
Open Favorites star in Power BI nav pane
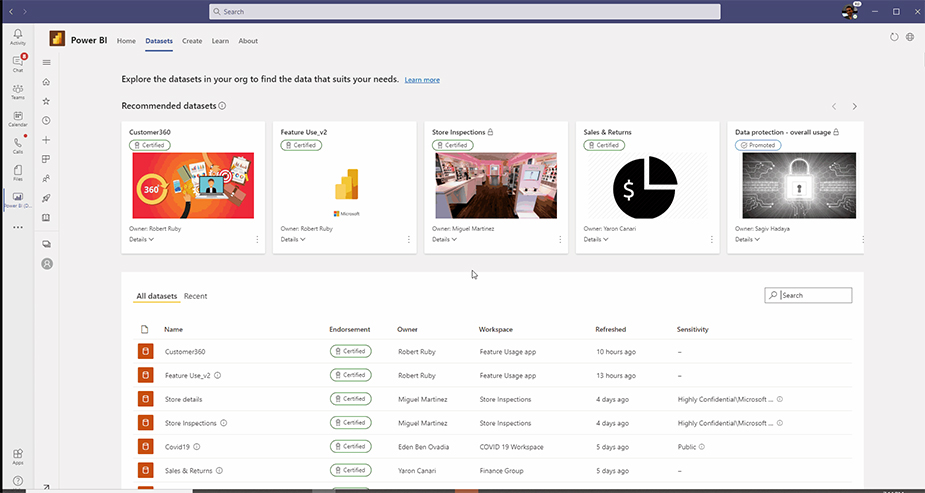tap(47, 101)
